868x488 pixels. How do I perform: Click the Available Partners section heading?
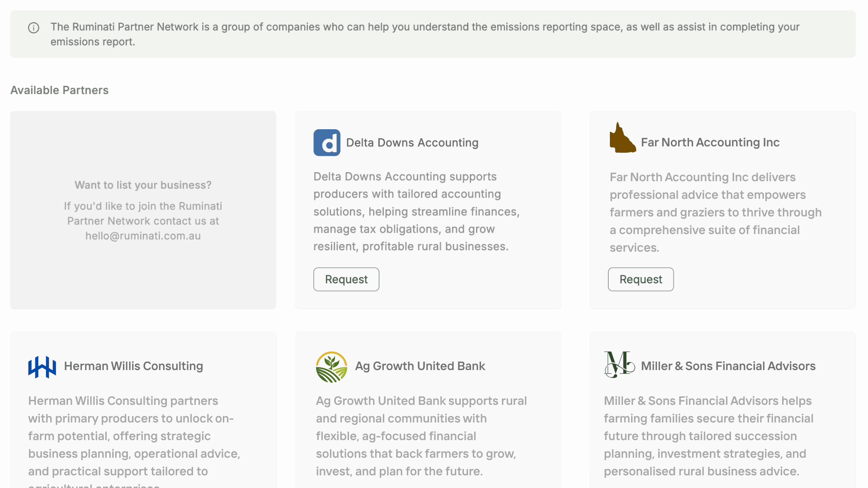(x=59, y=90)
